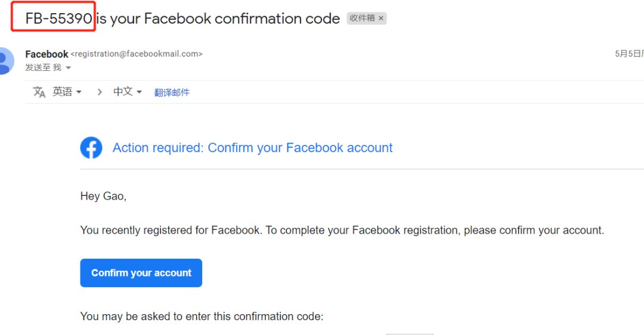
Task: Click the registration@facebookmail.com sender address
Action: [x=137, y=54]
